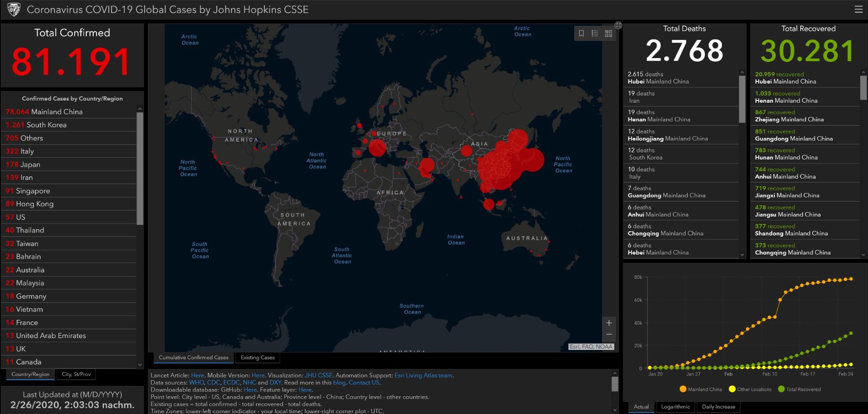The height and width of the screenshot is (414, 868).
Task: Zoom in on the map with plus
Action: (x=609, y=323)
